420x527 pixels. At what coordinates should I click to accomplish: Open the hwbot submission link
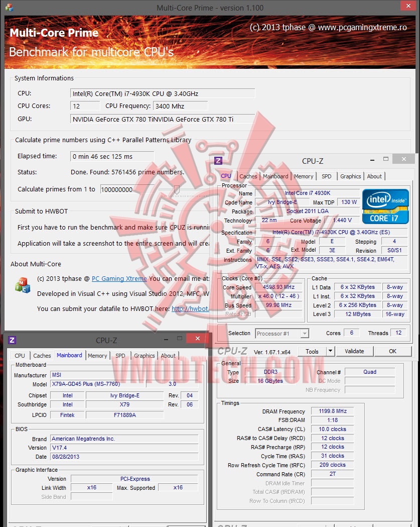(x=190, y=308)
